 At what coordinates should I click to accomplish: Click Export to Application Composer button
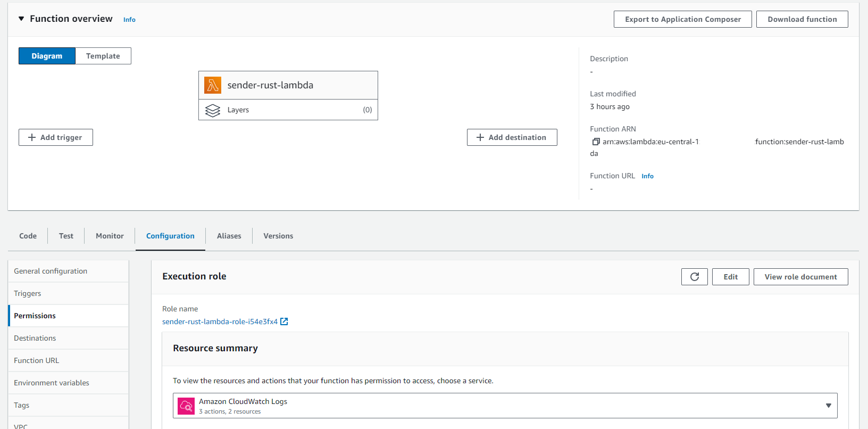click(683, 19)
